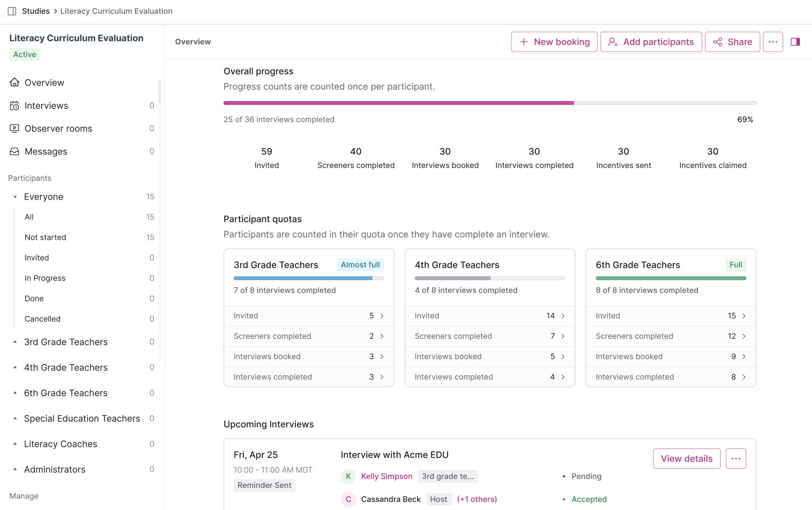
Task: Open Interviews calendar icon in sidebar
Action: pyautogui.click(x=14, y=106)
